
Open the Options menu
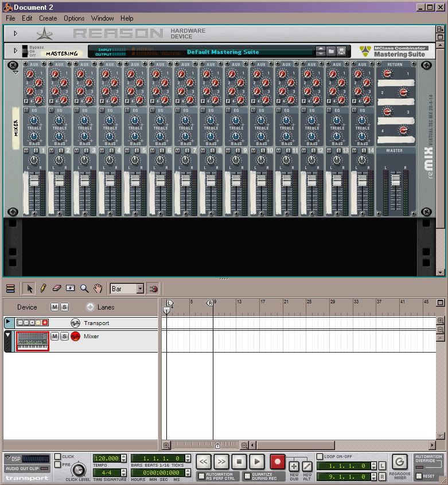click(74, 18)
